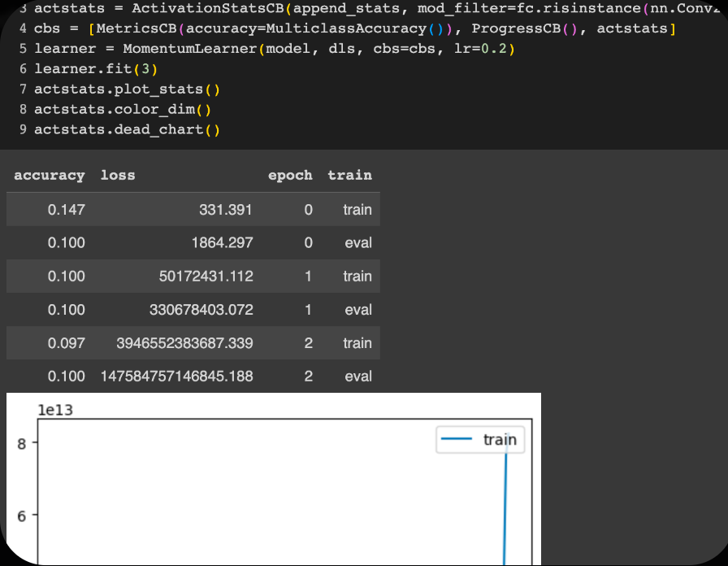The image size is (728, 566).
Task: Click the actstats.dead_chart() line
Action: 127,129
